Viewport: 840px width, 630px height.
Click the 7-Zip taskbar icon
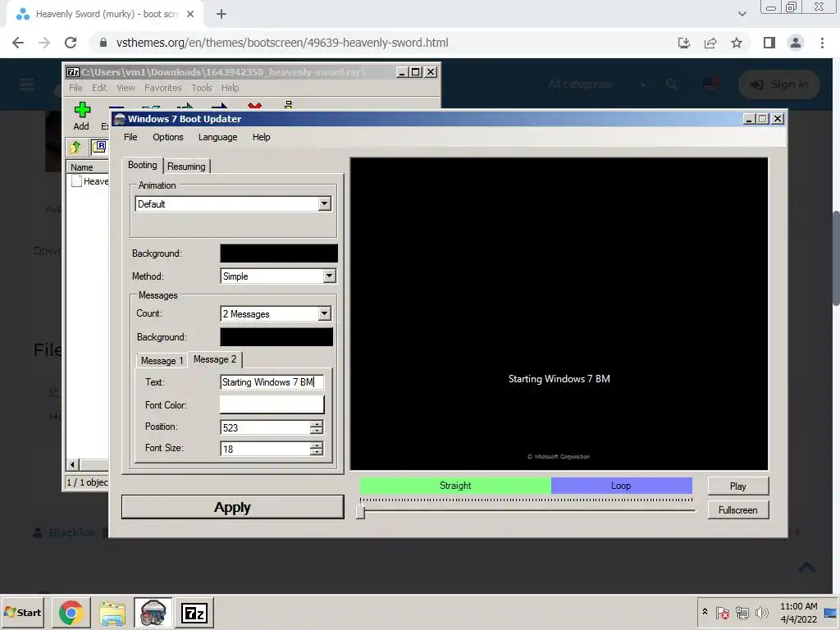click(x=194, y=612)
